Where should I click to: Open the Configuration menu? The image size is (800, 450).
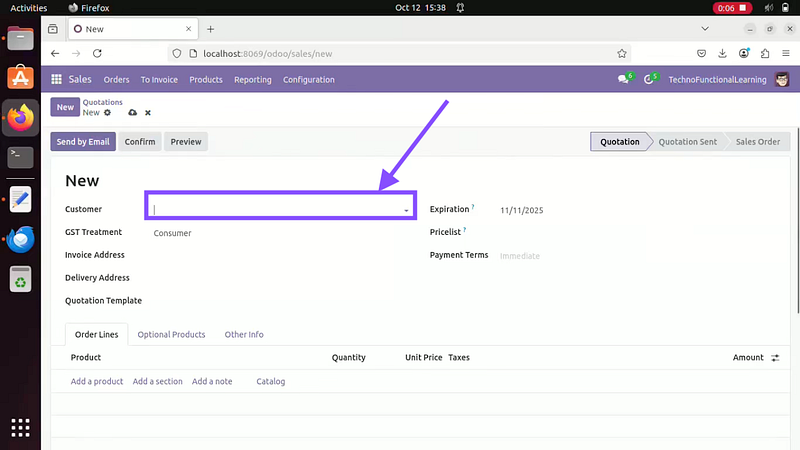tap(308, 80)
